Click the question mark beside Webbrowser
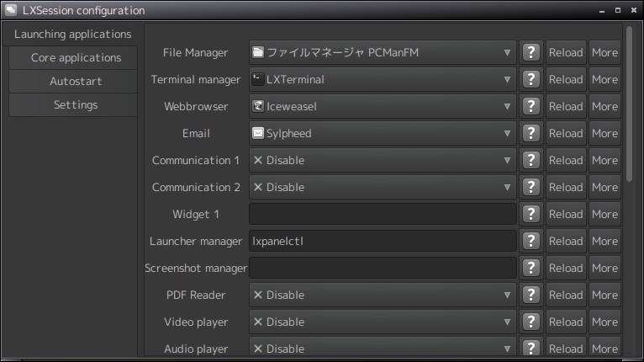This screenshot has height=362, width=644. point(531,106)
